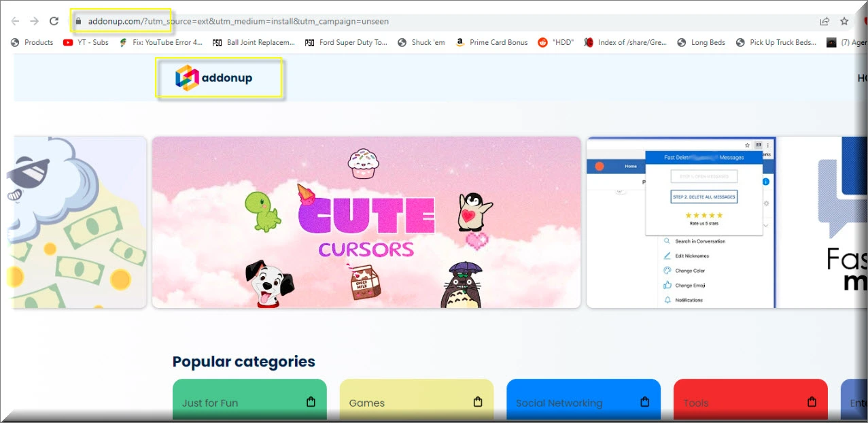
Task: Open the Products bookmark
Action: (x=32, y=42)
